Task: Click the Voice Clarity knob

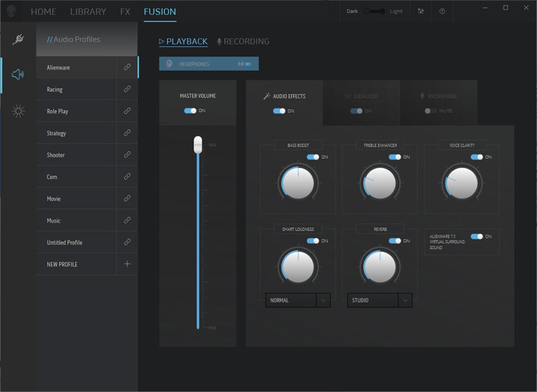Action: (x=462, y=183)
